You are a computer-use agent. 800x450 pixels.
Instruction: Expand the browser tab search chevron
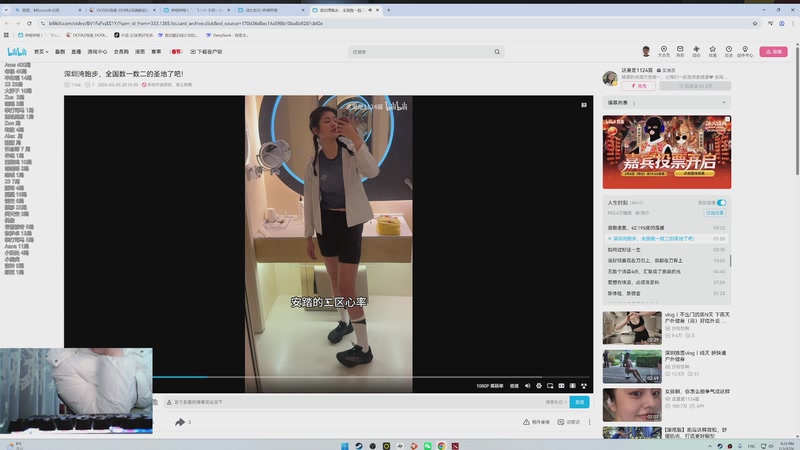pyautogui.click(x=6, y=10)
